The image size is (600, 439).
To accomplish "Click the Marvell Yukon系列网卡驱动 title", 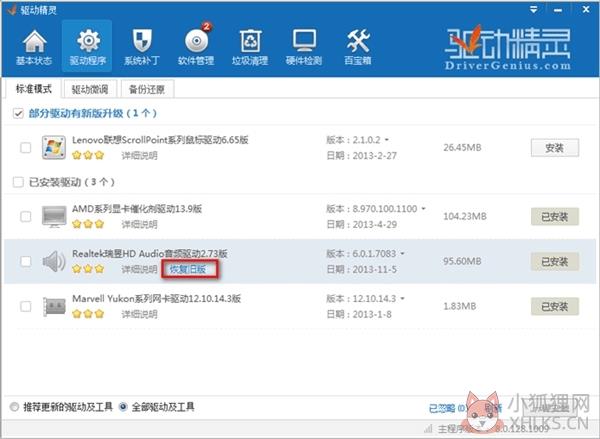I will (157, 298).
